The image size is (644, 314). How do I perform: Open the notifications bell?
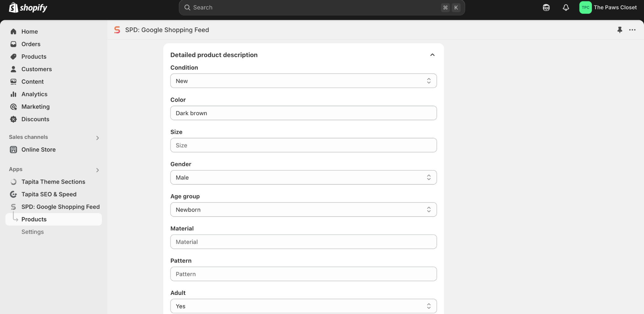pos(566,8)
